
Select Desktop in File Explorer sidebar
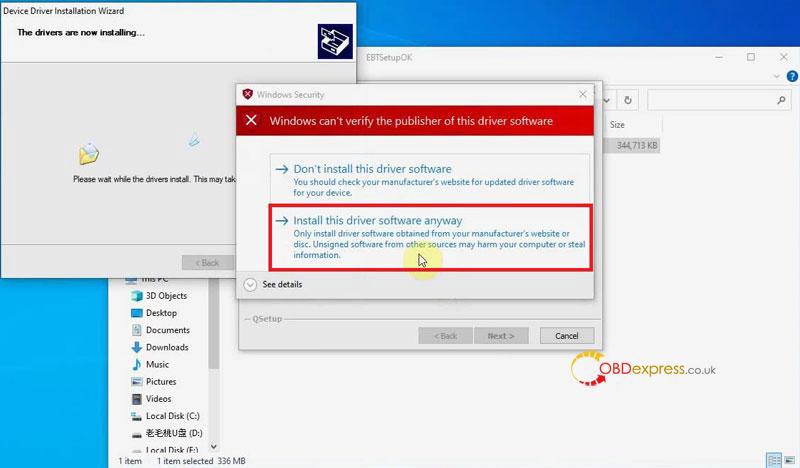click(161, 313)
